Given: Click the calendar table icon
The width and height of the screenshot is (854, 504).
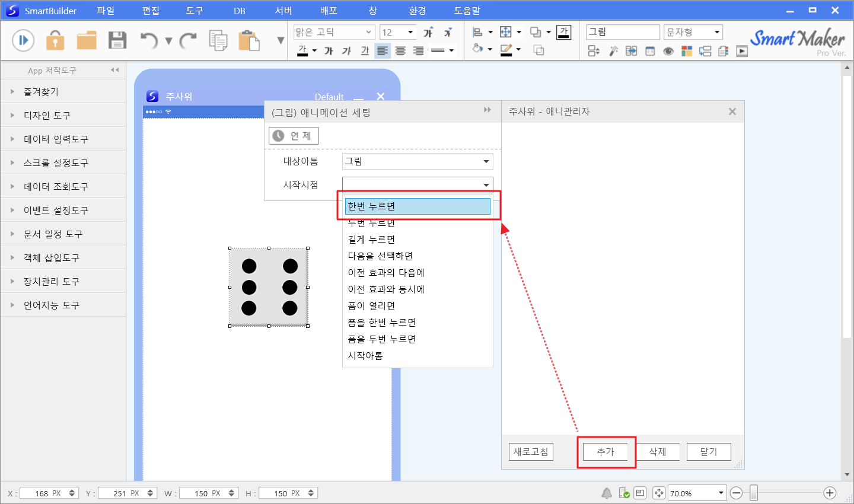Looking at the screenshot, I should coord(650,51).
